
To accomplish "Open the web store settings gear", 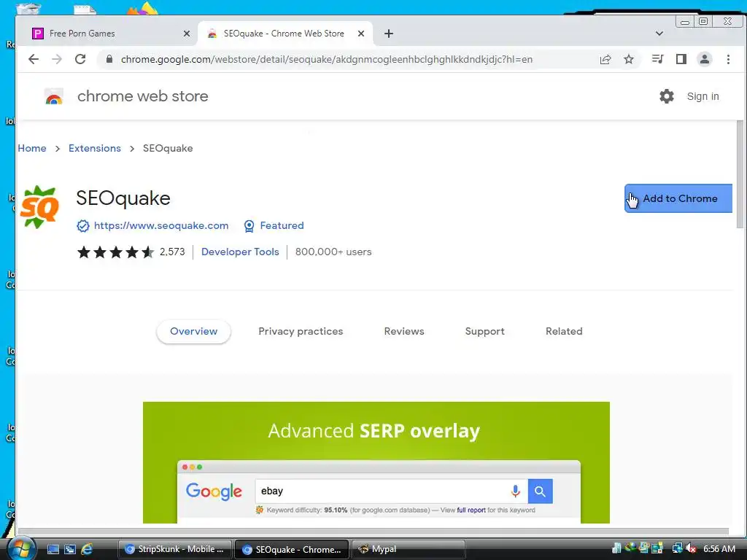I will tap(667, 96).
